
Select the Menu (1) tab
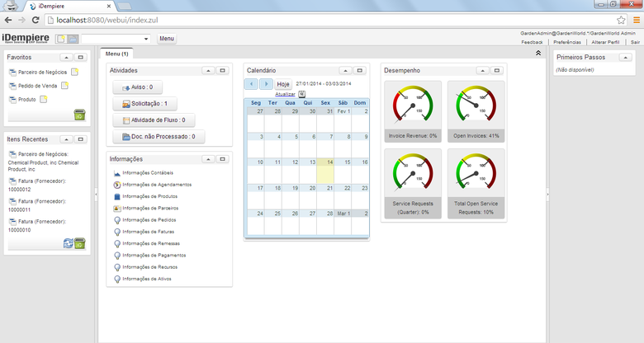click(x=116, y=54)
